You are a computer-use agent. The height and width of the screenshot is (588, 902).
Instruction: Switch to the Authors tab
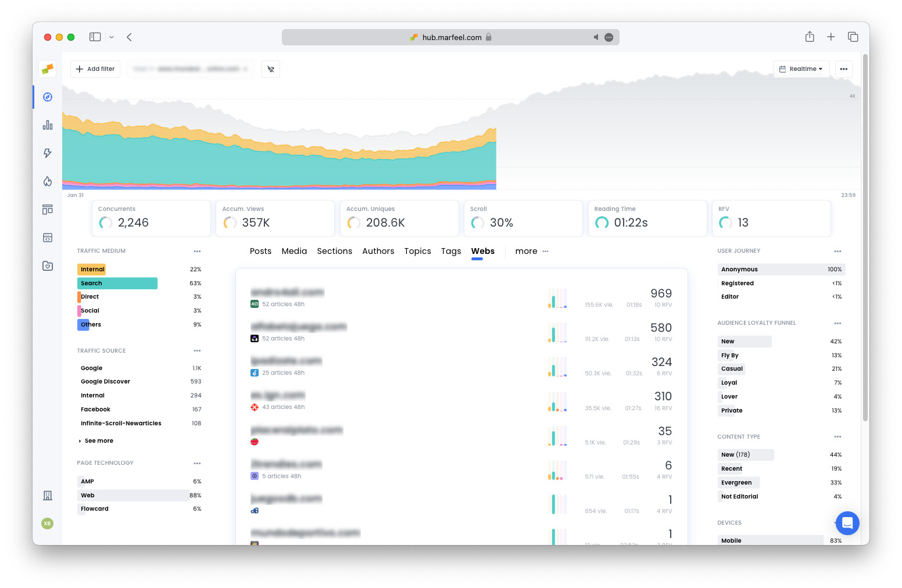click(378, 252)
